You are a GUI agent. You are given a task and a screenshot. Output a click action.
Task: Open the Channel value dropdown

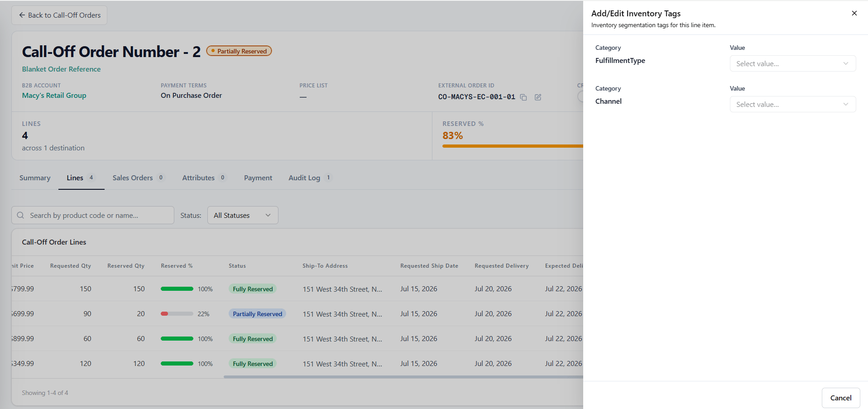coord(792,104)
